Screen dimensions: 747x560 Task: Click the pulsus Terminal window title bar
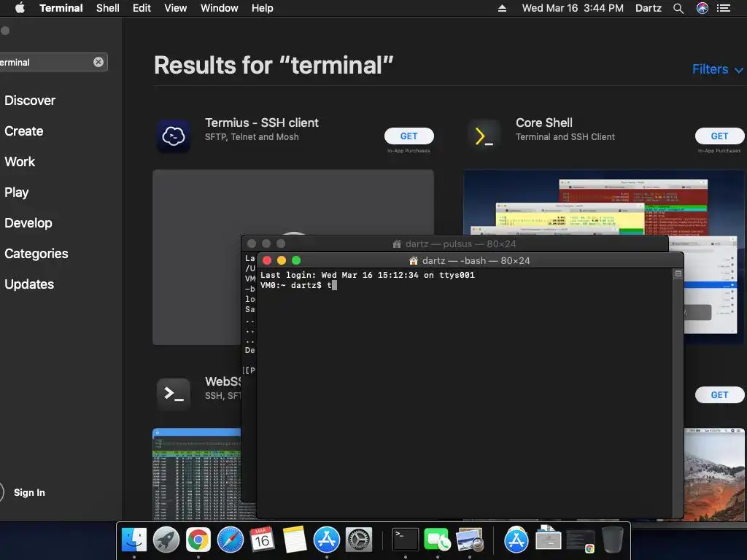click(x=454, y=244)
